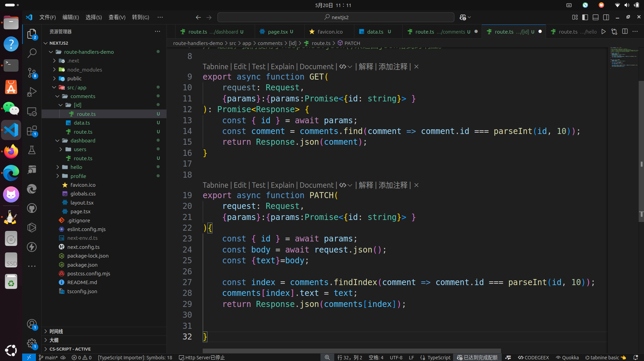
Task: Open the Search view in activity bar
Action: click(x=32, y=53)
